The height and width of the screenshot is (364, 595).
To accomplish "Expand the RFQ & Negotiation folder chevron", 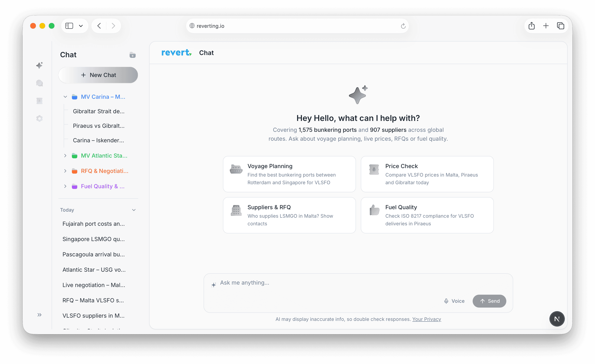I will (x=65, y=171).
